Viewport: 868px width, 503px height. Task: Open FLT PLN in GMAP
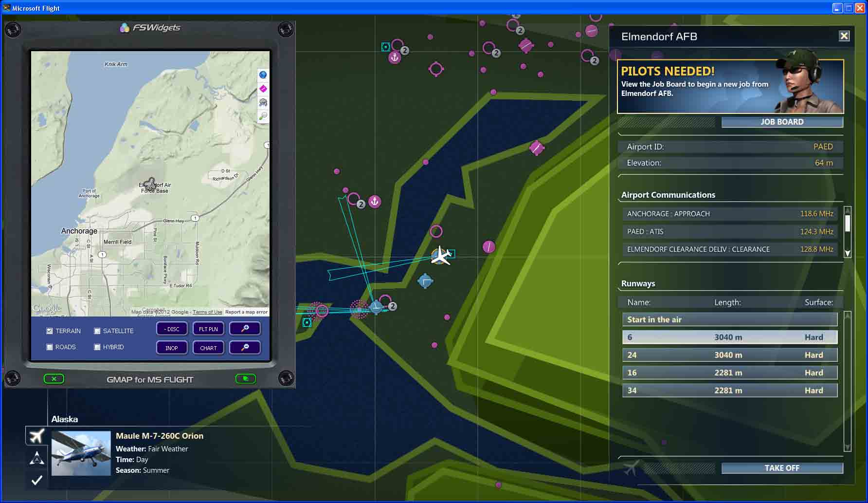[x=208, y=329]
